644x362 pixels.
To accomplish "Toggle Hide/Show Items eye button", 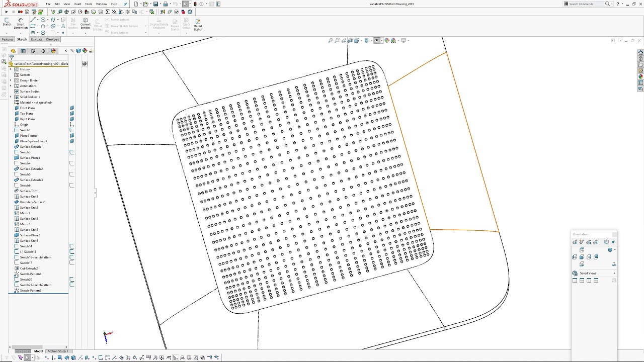I will point(377,40).
